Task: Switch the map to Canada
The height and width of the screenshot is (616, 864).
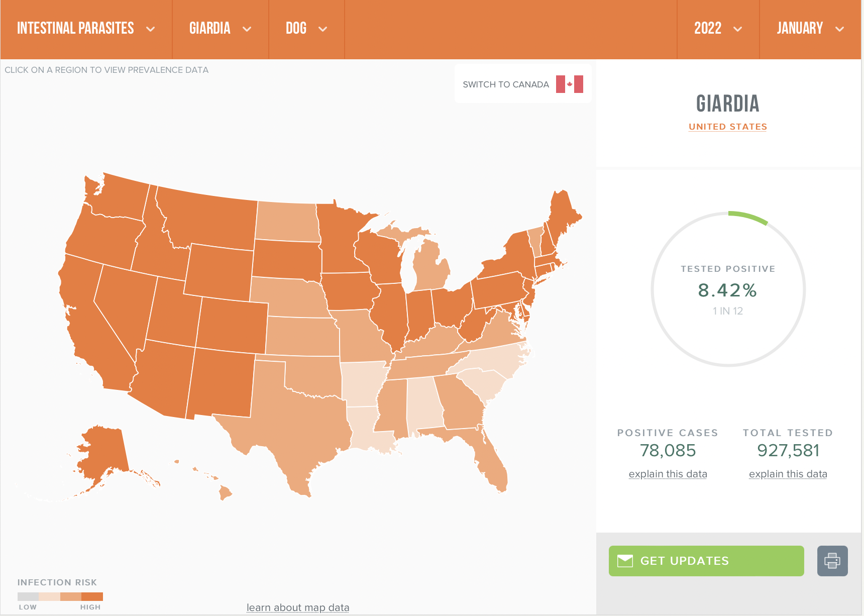Action: 523,84
